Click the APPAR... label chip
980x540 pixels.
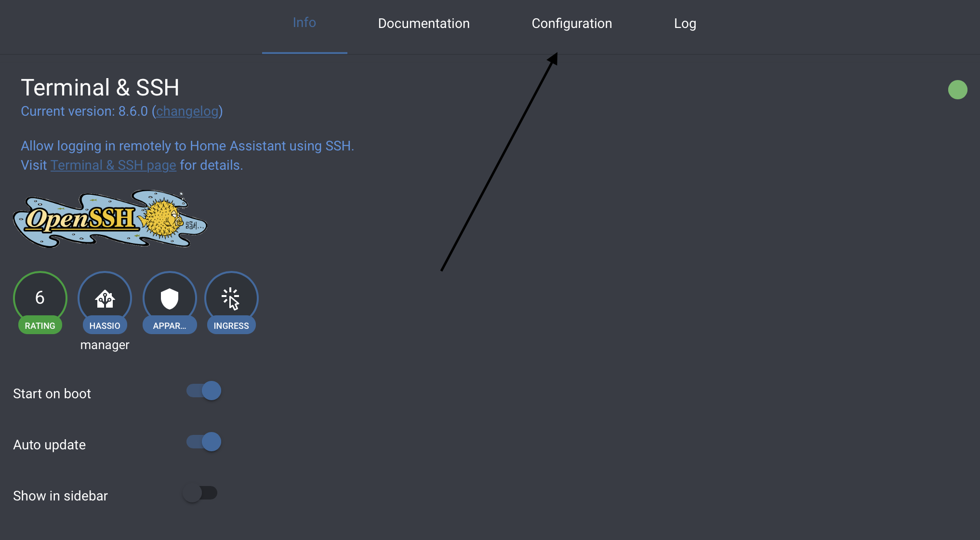[x=170, y=325]
